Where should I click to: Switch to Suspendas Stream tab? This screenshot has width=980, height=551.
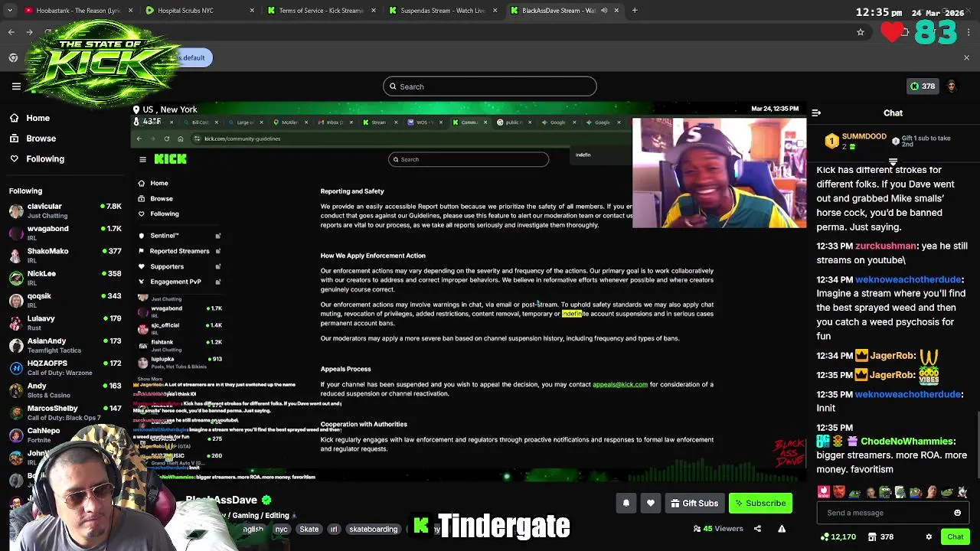(x=443, y=11)
